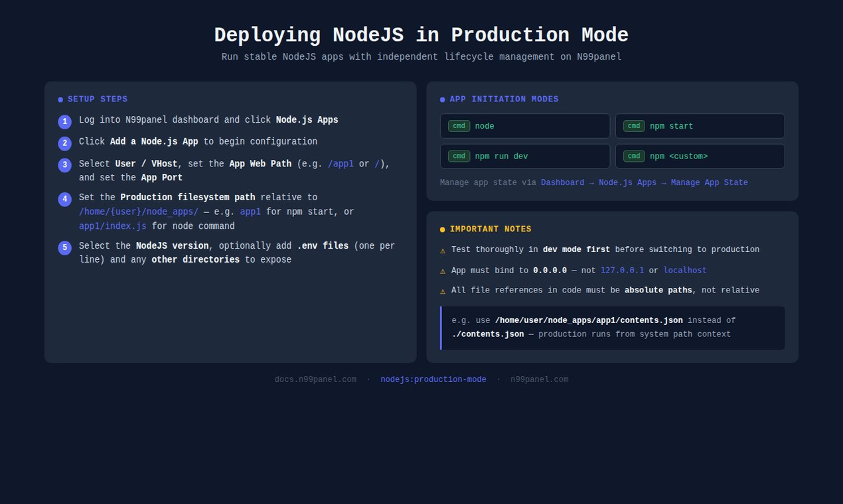Click warning icon beside 'Test thoroughly' note
This screenshot has width=843, height=504.
click(x=443, y=250)
